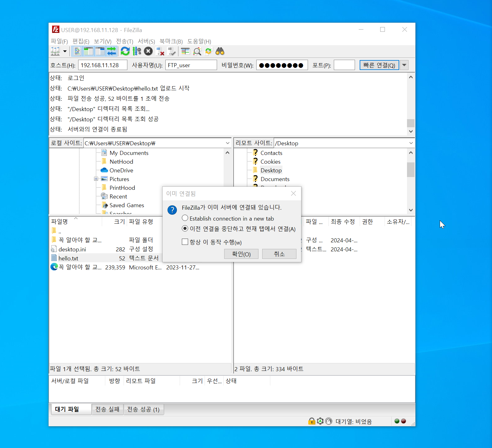Toggle directory comparison icon
Screen dimensions: 492x448
click(x=197, y=51)
